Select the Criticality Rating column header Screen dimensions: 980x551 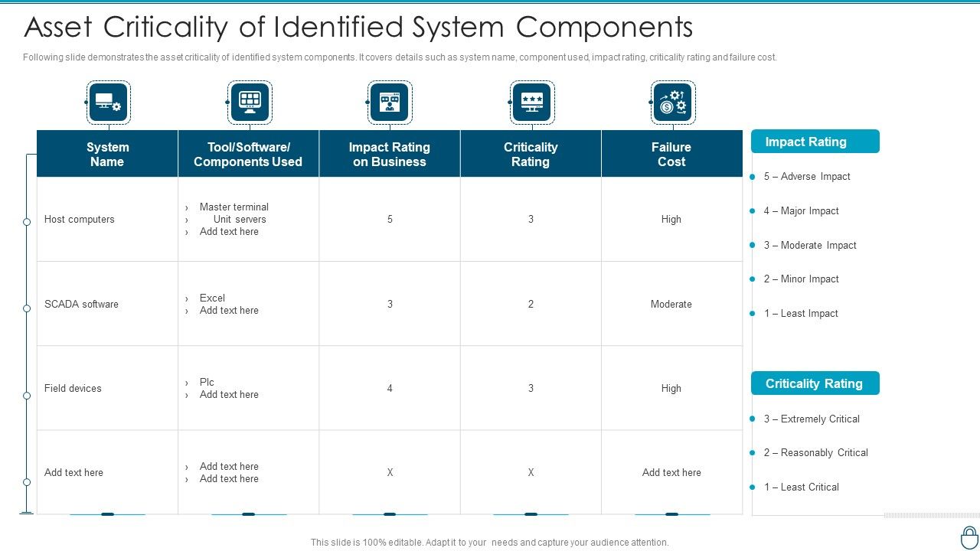pyautogui.click(x=531, y=154)
